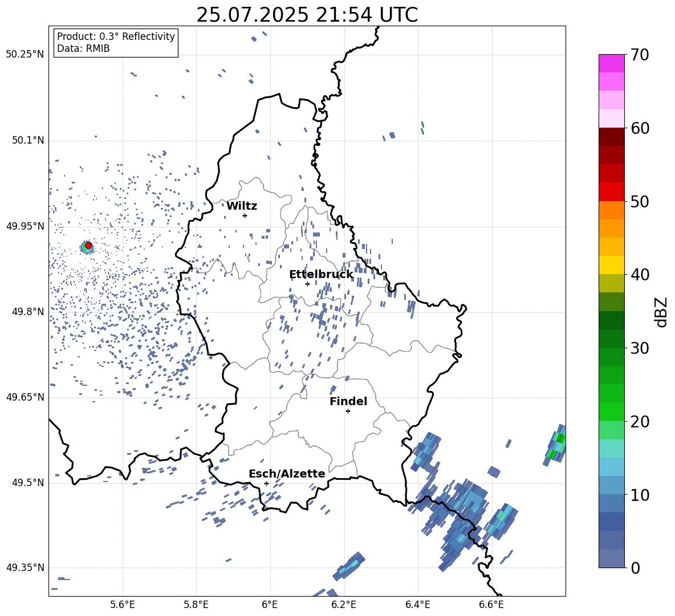
Task: Click the 50.25°N latitude label
Action: click(25, 55)
